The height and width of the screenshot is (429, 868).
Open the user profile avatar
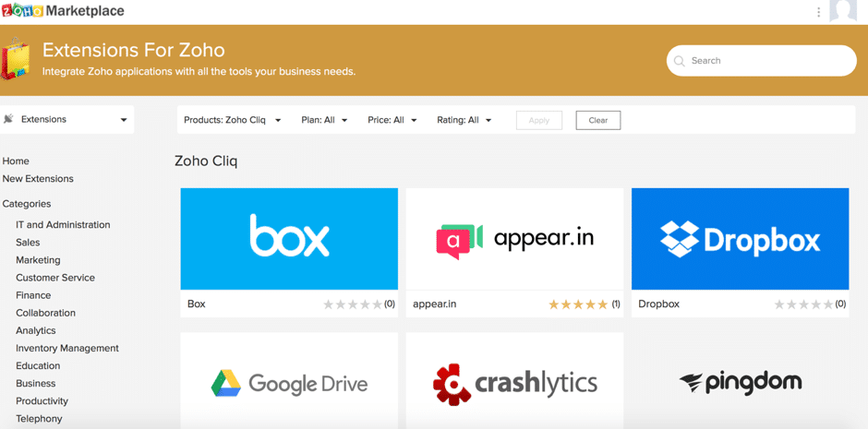pos(842,10)
